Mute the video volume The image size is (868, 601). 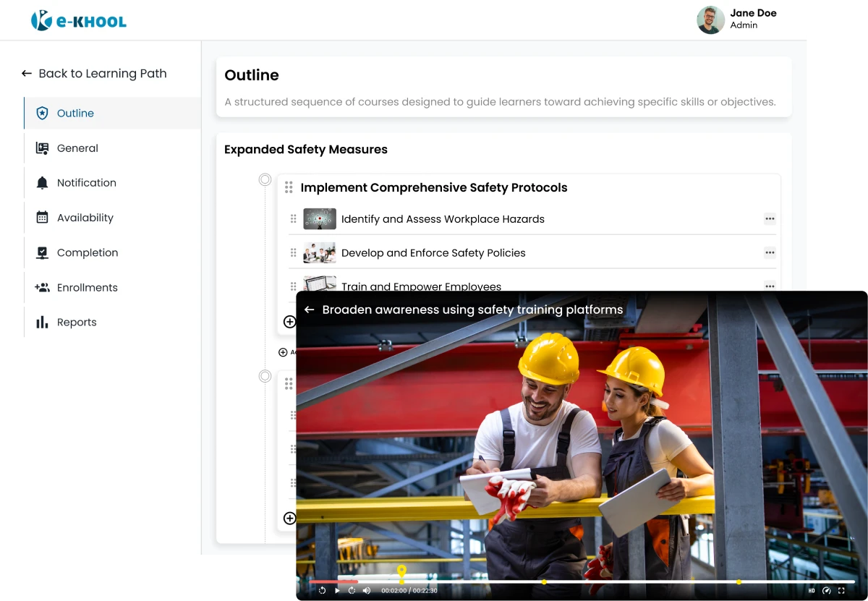[367, 590]
